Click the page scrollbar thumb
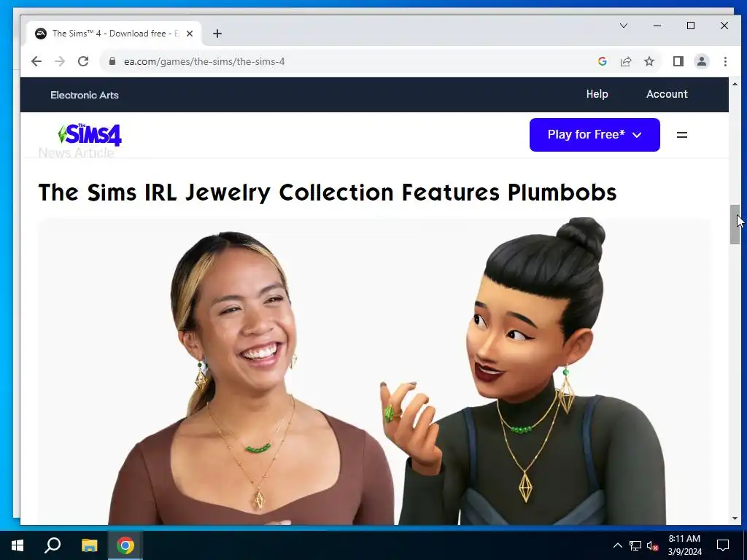This screenshot has width=747, height=560. (x=735, y=225)
